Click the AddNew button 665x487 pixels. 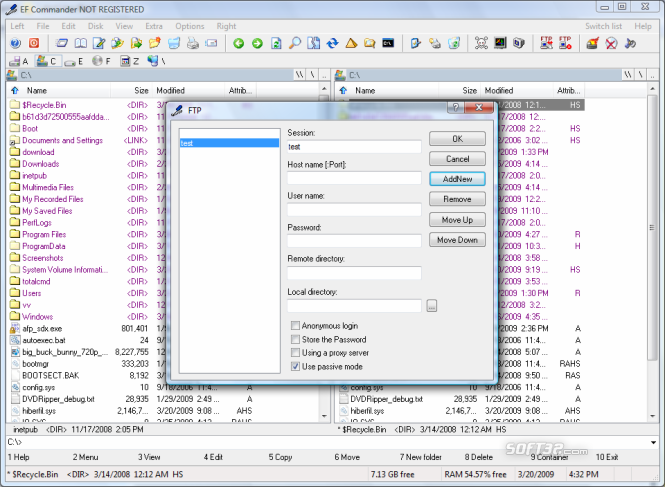[x=457, y=179]
